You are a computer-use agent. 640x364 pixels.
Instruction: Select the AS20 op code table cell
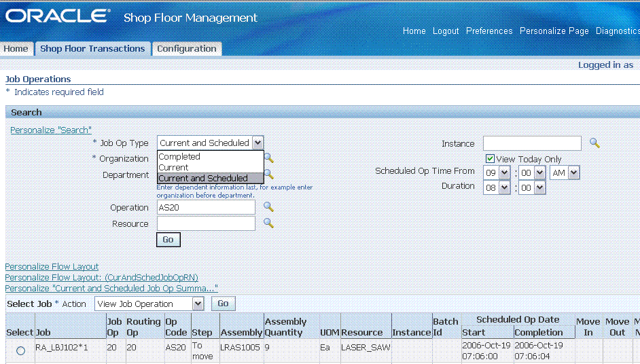click(177, 351)
